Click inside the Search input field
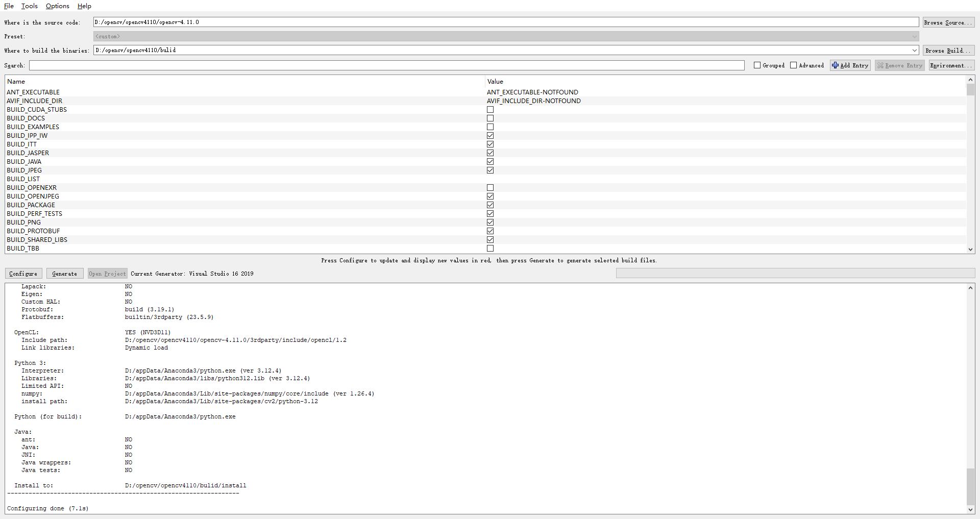Image resolution: width=980 pixels, height=519 pixels. tap(357, 65)
